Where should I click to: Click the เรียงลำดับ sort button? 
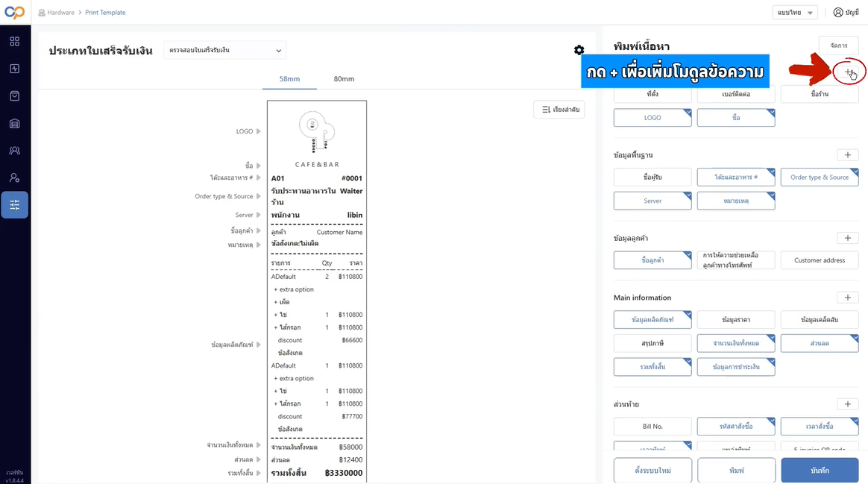tap(559, 110)
